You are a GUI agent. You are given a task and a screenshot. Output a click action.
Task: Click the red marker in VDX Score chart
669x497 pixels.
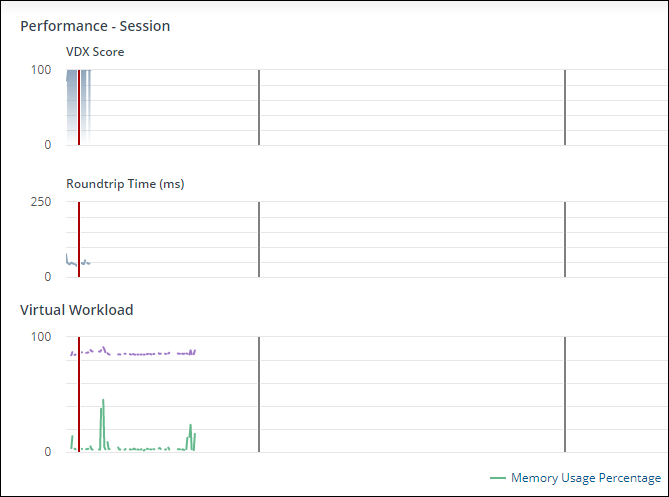(x=79, y=107)
